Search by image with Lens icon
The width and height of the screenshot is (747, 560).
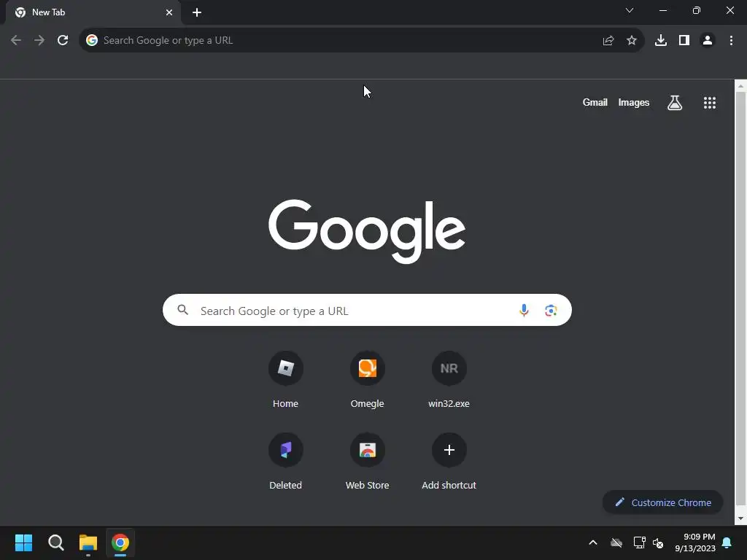pyautogui.click(x=551, y=311)
